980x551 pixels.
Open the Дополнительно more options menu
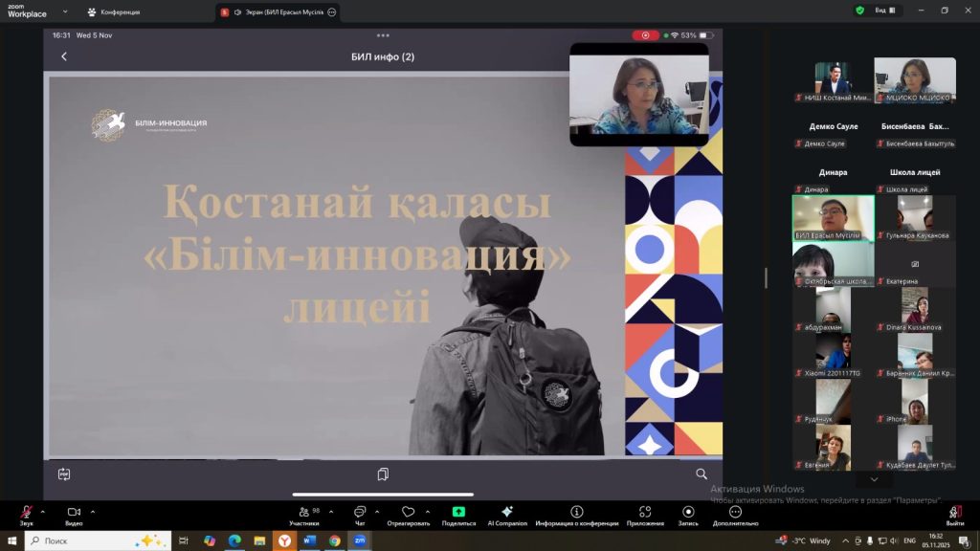[735, 514]
